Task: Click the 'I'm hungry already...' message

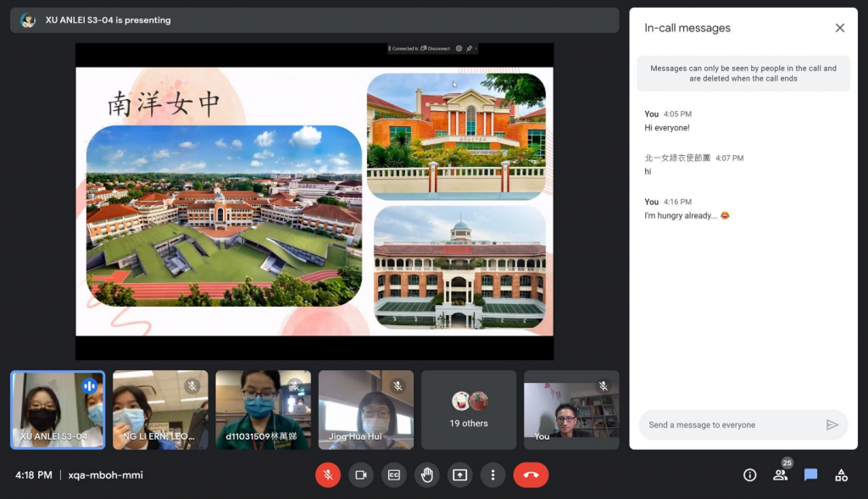Action: click(x=687, y=216)
